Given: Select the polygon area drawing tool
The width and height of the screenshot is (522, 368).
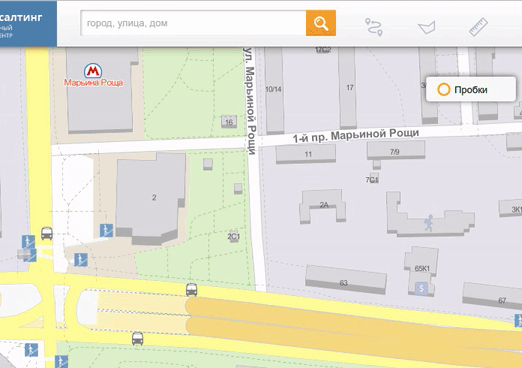Looking at the screenshot, I should (x=427, y=27).
